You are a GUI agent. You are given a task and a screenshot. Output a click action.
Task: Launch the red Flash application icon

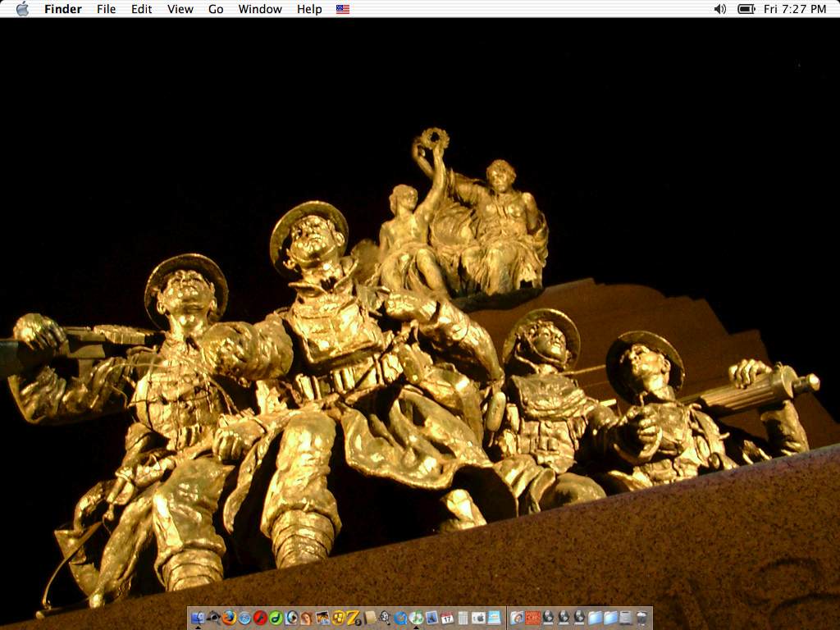click(x=260, y=618)
